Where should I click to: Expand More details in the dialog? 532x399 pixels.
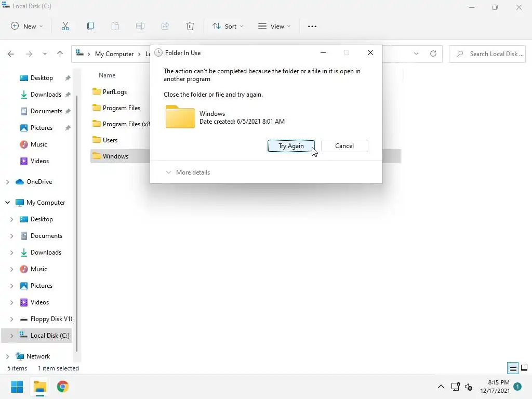[x=188, y=172]
